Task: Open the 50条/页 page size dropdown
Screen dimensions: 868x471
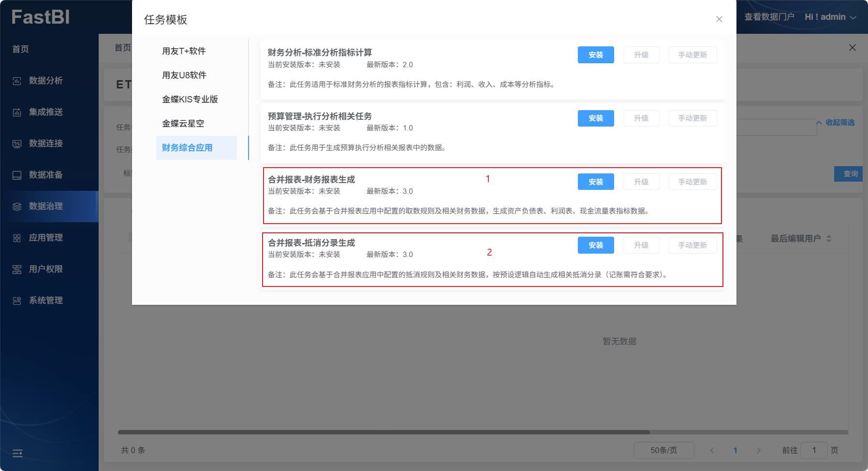Action: coord(663,450)
